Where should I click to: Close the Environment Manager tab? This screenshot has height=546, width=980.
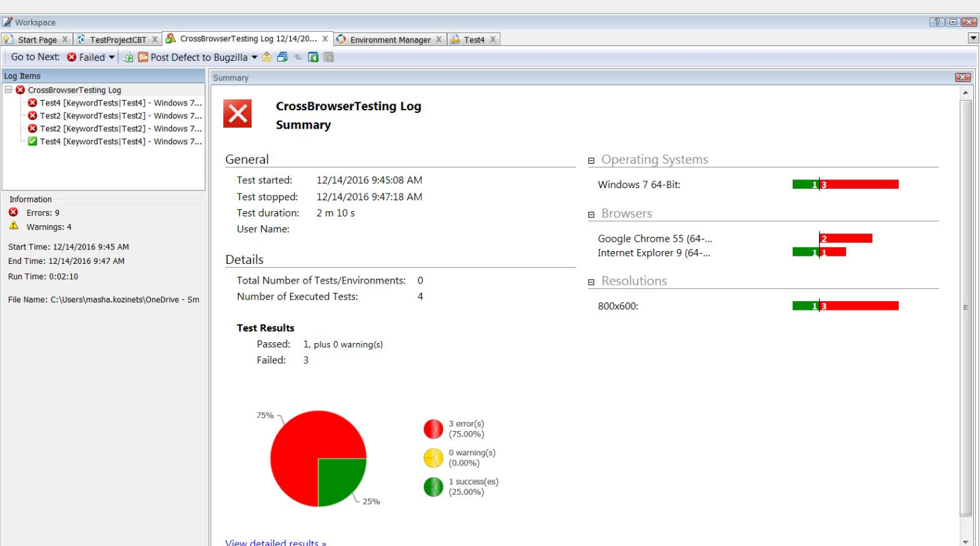click(x=439, y=40)
